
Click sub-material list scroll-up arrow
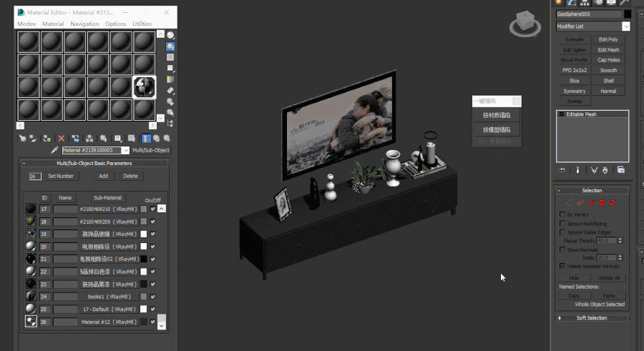pos(162,209)
